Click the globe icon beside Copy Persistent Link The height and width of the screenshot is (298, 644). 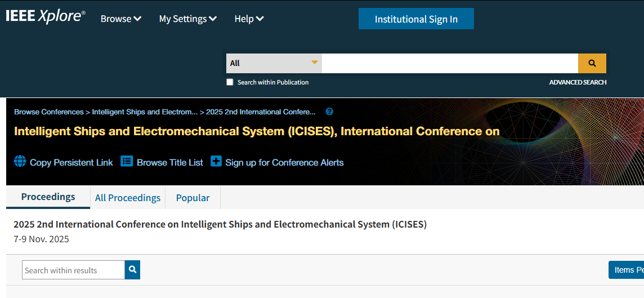(20, 162)
